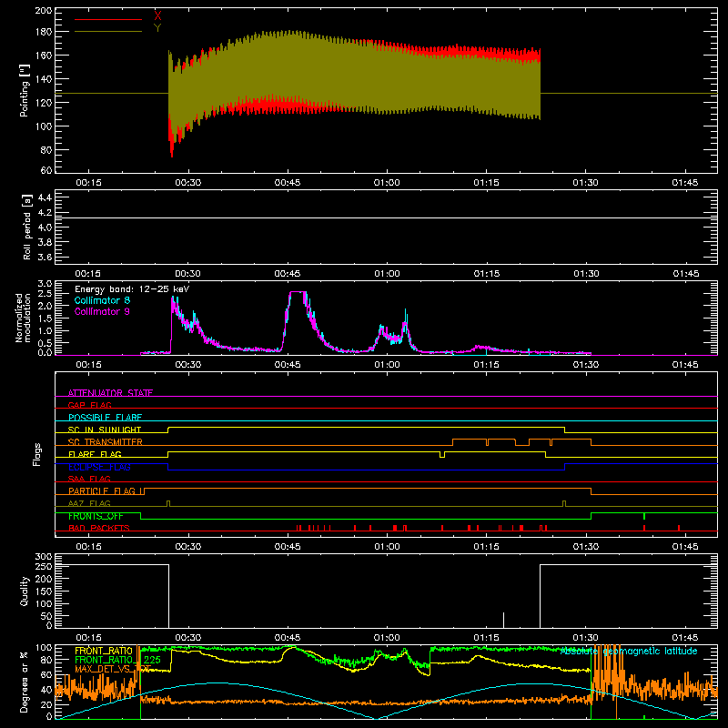Click the 3.0 tick on Normalized modulation axis

pos(45,284)
